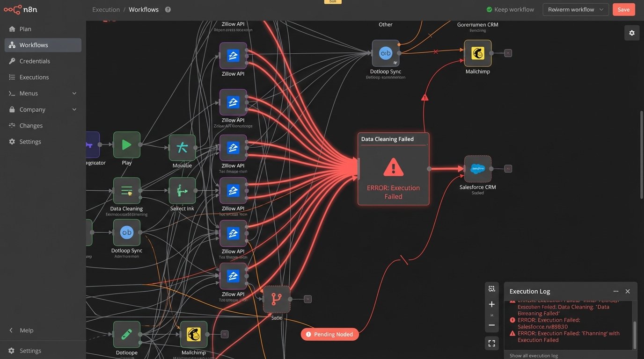
Task: Click the red Git branch node
Action: coord(277,299)
